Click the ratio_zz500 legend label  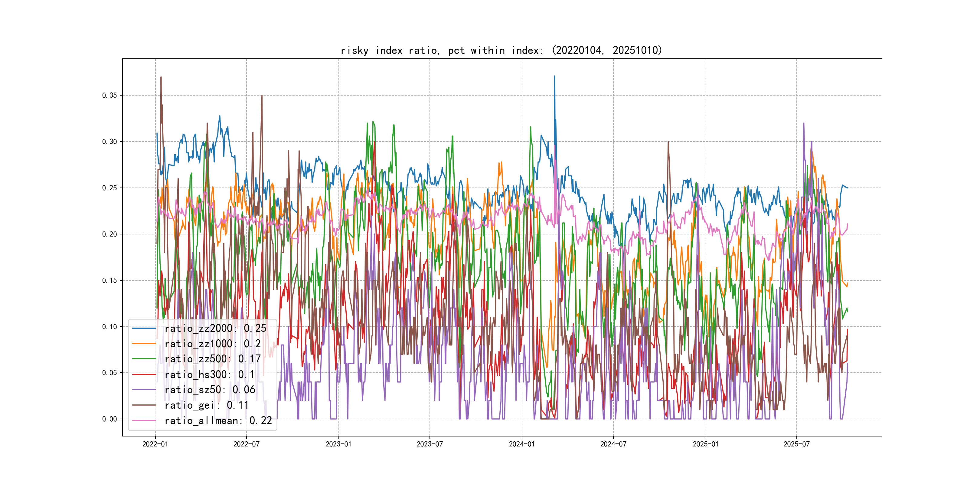pyautogui.click(x=212, y=359)
